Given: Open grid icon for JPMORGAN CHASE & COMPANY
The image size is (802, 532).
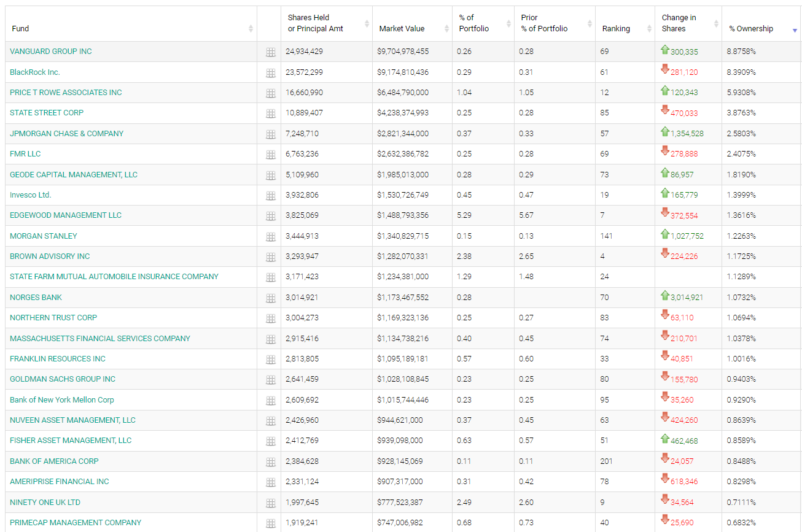Looking at the screenshot, I should pyautogui.click(x=270, y=134).
